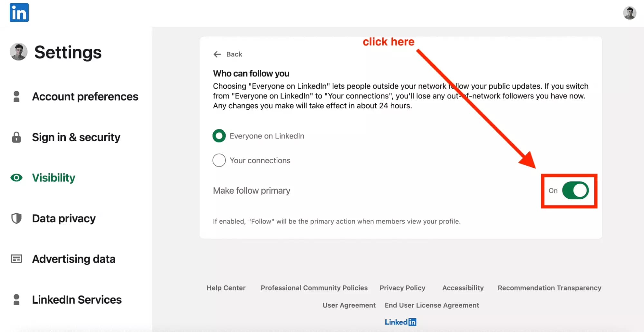Viewport: 644px width, 332px height.
Task: Click the avatar photo beside the Settings heading
Action: coord(18,52)
